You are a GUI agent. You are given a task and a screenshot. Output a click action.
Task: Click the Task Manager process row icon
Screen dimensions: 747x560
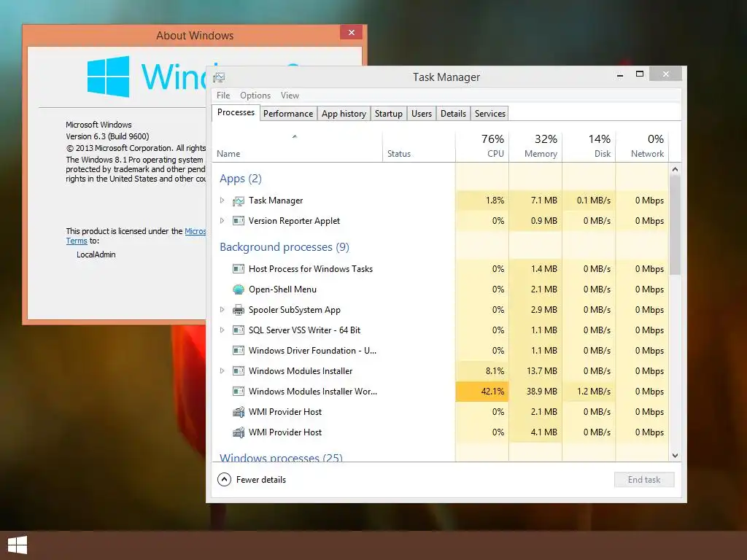point(239,201)
